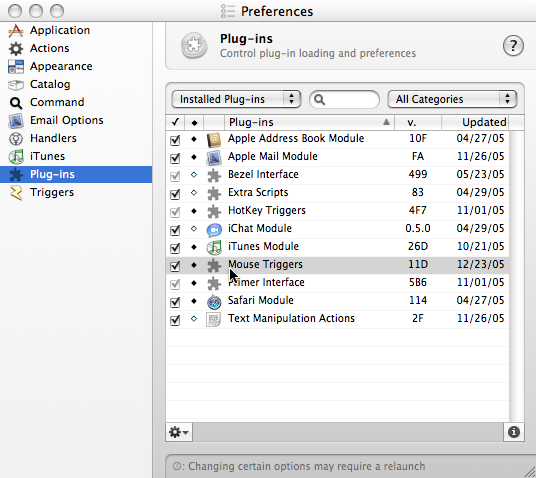
Task: Sort by the checkmark column header
Action: pyautogui.click(x=175, y=122)
